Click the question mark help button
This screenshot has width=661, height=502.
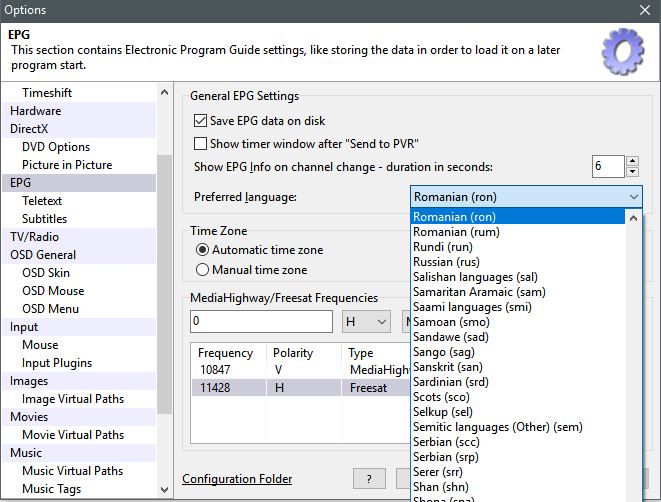369,479
